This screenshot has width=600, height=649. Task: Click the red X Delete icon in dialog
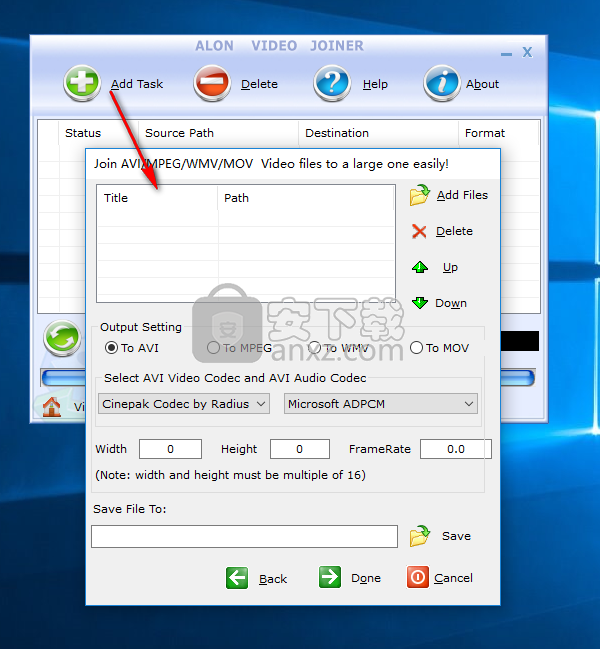(x=419, y=231)
